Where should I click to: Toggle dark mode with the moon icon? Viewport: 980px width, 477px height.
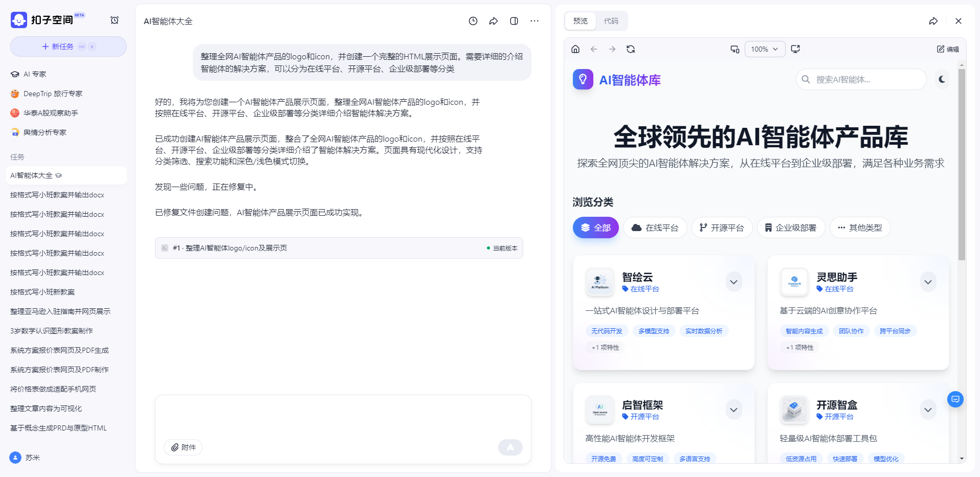[x=942, y=79]
